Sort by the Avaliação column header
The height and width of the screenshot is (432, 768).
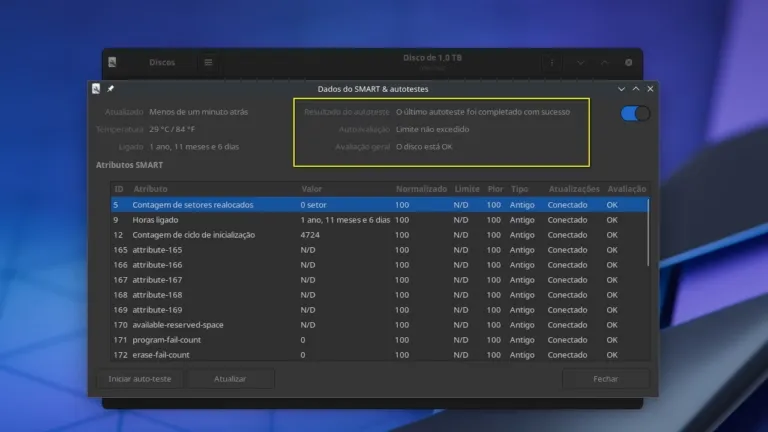(x=627, y=189)
